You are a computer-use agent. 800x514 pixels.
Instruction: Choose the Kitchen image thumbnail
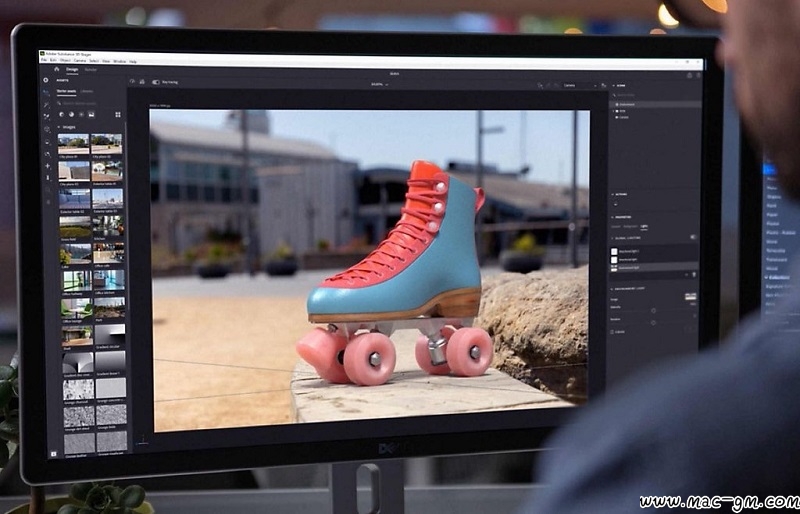click(108, 226)
